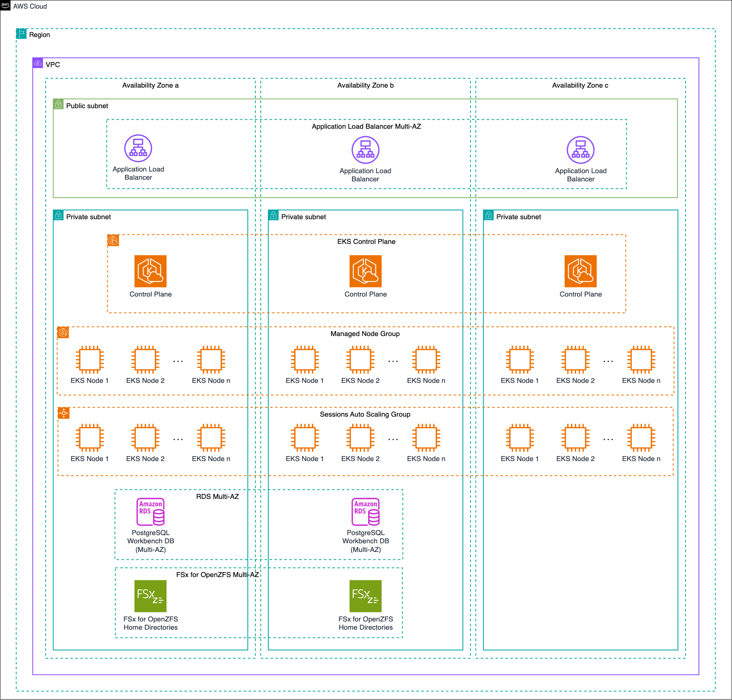Select Private subnet lock icon in Zone a

[x=58, y=215]
